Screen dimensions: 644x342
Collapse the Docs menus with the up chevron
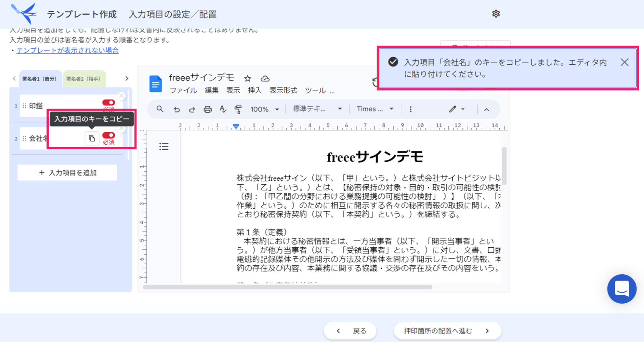click(486, 109)
